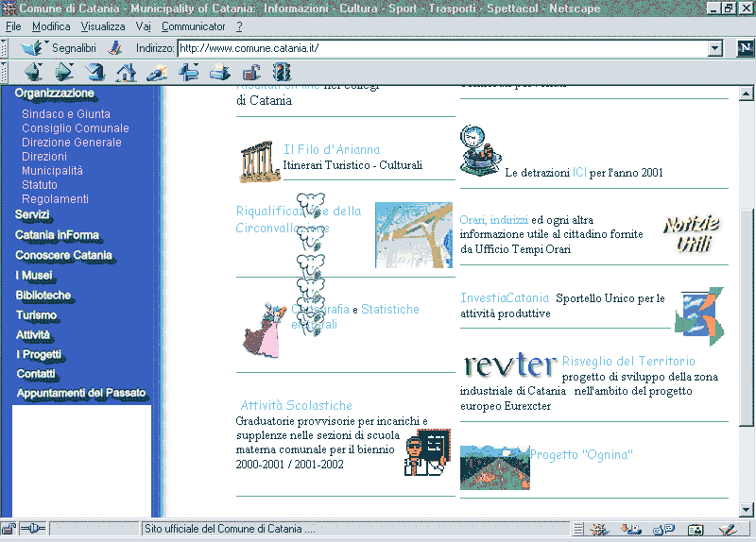The image size is (756, 542).
Task: Click the Sindaco e Giunta link
Action: click(66, 114)
